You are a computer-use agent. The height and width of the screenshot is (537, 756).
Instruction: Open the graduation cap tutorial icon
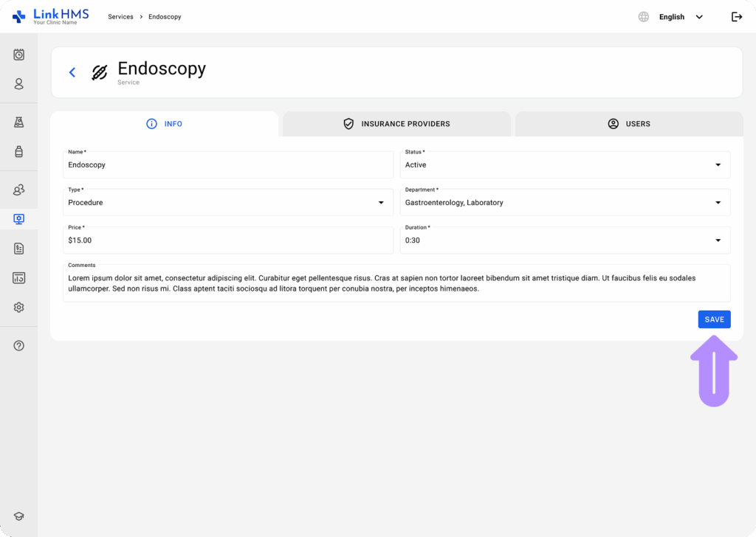[x=19, y=516]
